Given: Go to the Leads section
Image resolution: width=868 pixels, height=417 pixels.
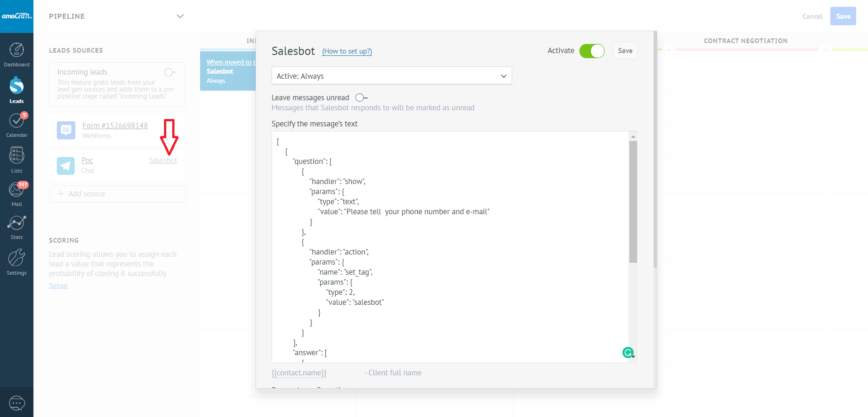Looking at the screenshot, I should [x=16, y=91].
